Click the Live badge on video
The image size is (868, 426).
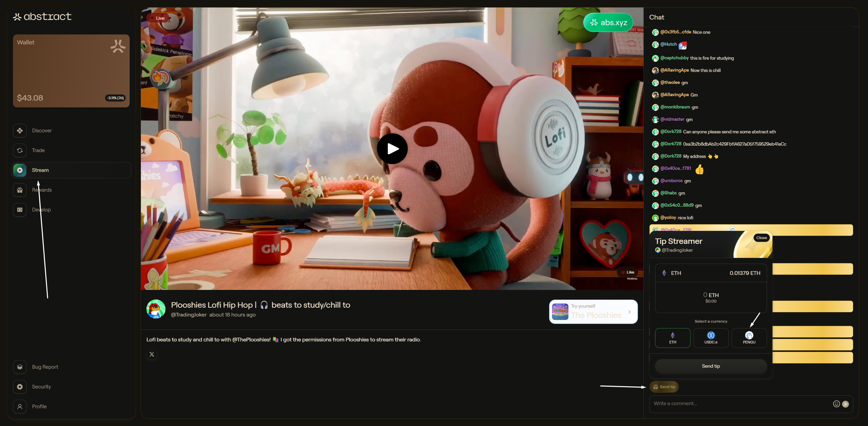[158, 18]
